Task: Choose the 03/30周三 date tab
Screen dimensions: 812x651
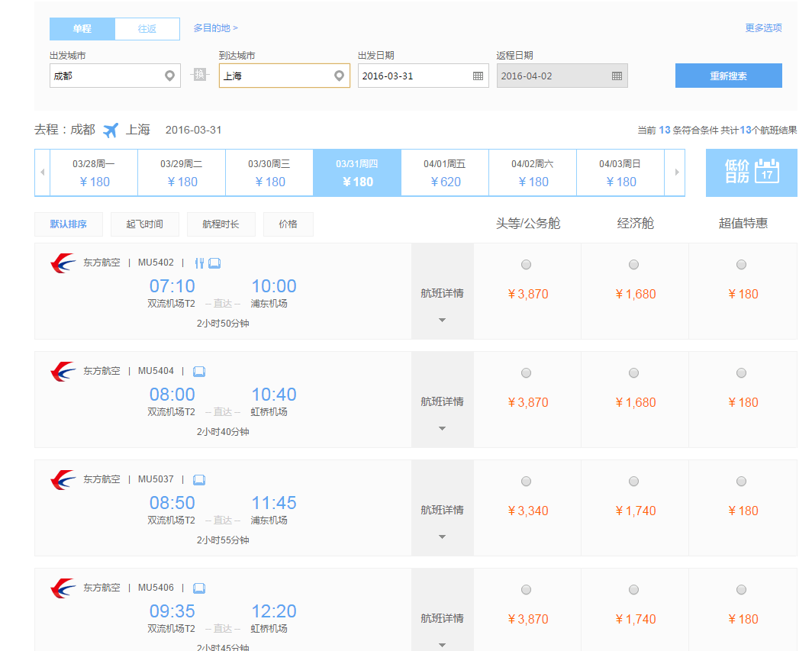Action: point(269,172)
